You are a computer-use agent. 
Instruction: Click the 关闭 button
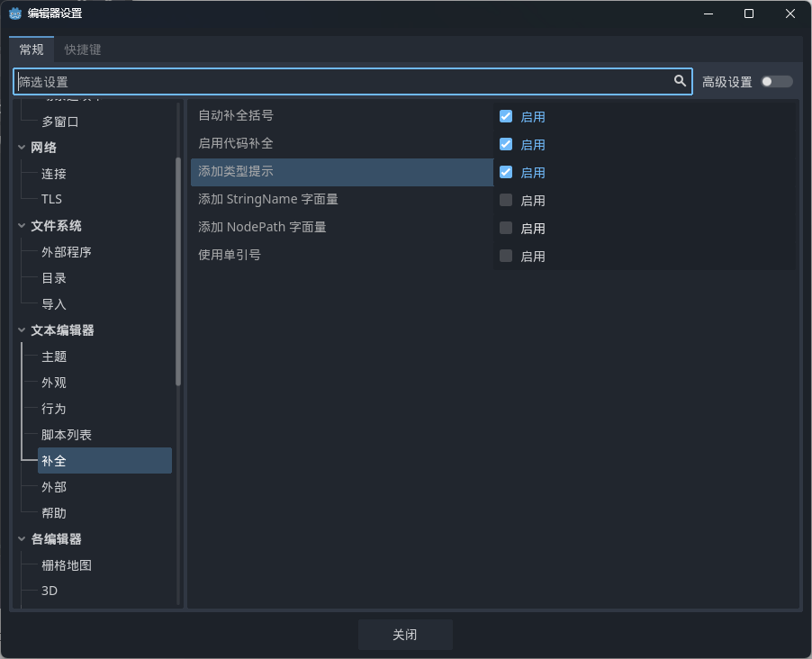pyautogui.click(x=405, y=635)
